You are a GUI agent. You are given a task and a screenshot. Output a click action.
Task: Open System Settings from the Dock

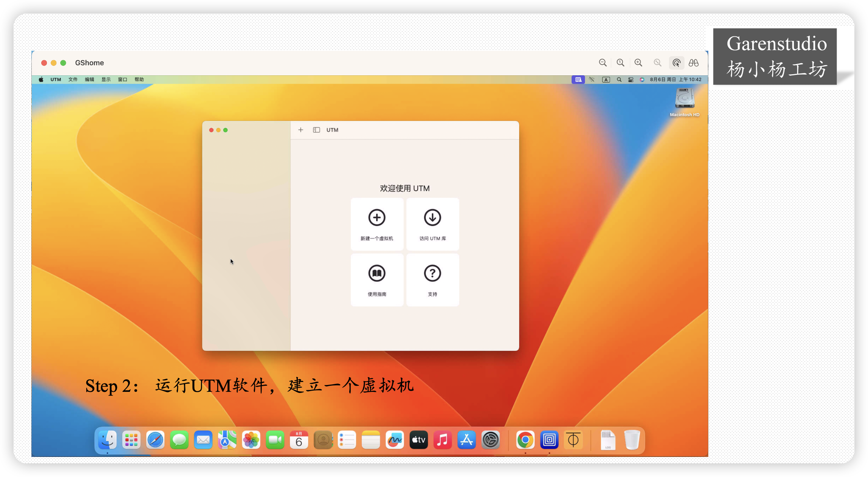point(491,440)
